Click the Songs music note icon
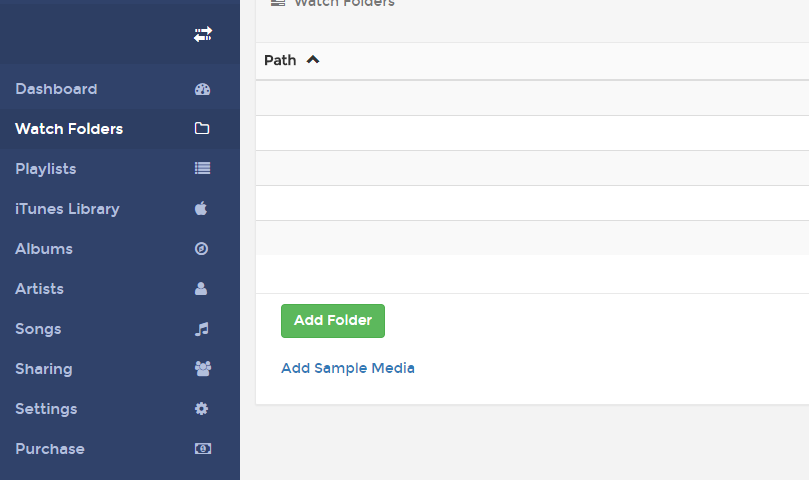 pos(202,329)
